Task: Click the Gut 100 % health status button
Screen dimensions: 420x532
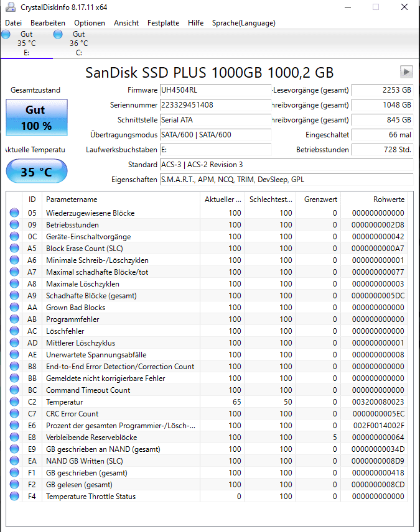Action: coord(37,117)
